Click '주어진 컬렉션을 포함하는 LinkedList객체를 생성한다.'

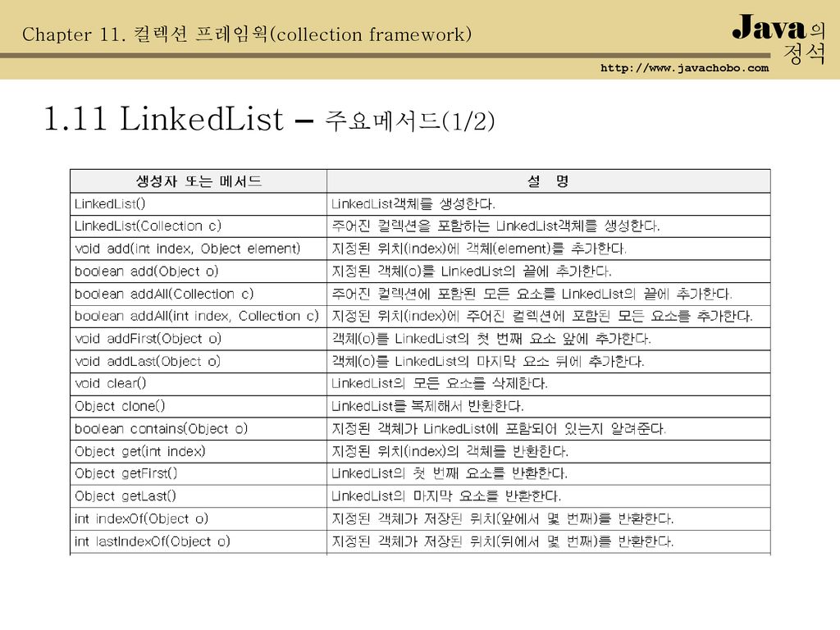click(x=495, y=226)
